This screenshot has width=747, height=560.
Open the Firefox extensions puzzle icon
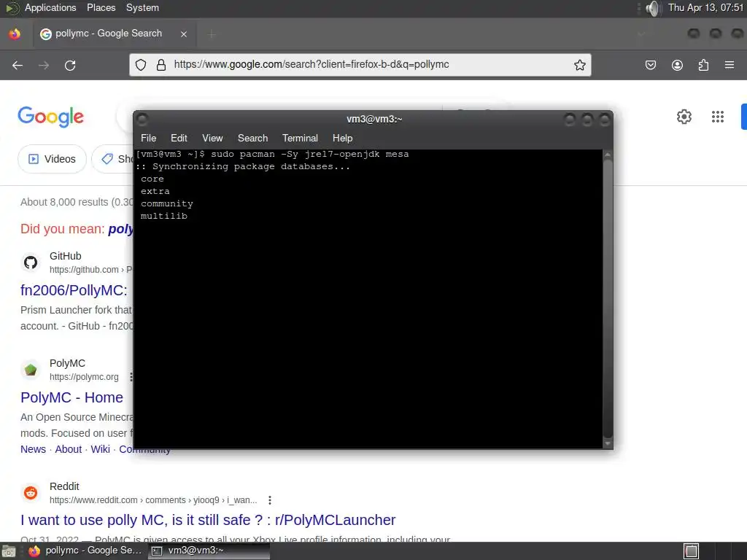703,65
